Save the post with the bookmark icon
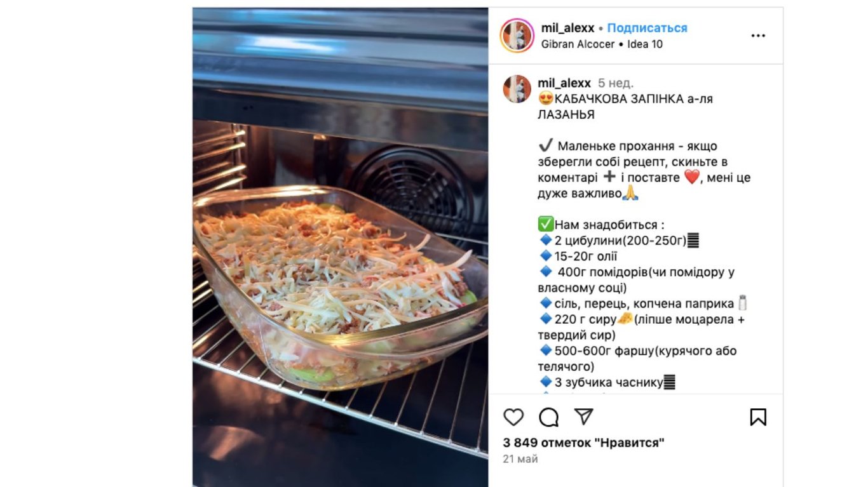Screen dimensions: 868x487 point(758,417)
